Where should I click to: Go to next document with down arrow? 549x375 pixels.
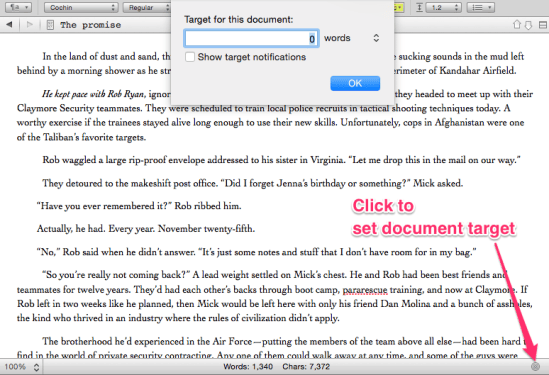point(528,25)
